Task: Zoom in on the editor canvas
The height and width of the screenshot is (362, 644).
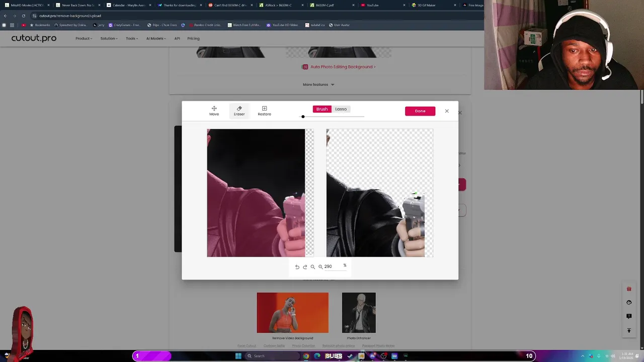Action: point(320,267)
